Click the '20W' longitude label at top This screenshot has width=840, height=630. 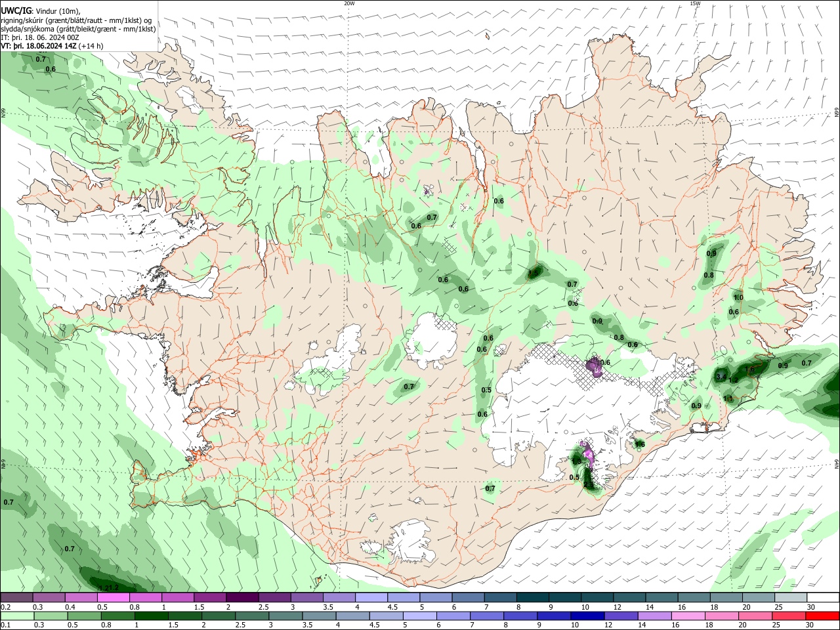(x=349, y=3)
